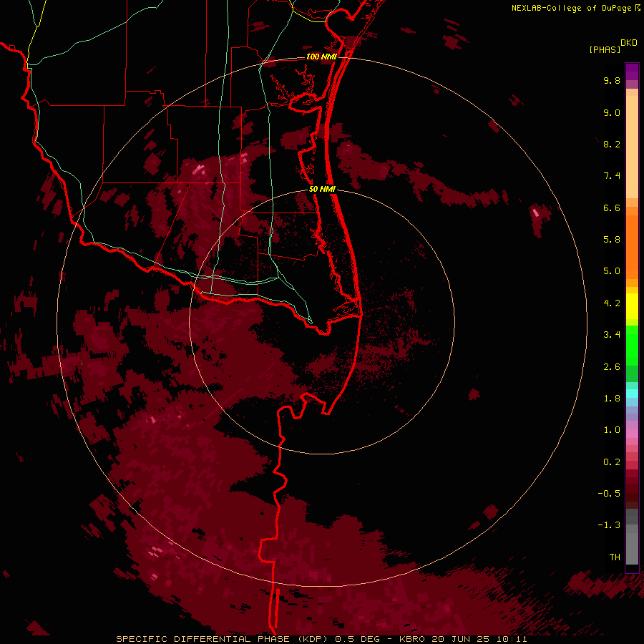
Task: Pick the yellow segment of the color bar
Action: tap(632, 306)
